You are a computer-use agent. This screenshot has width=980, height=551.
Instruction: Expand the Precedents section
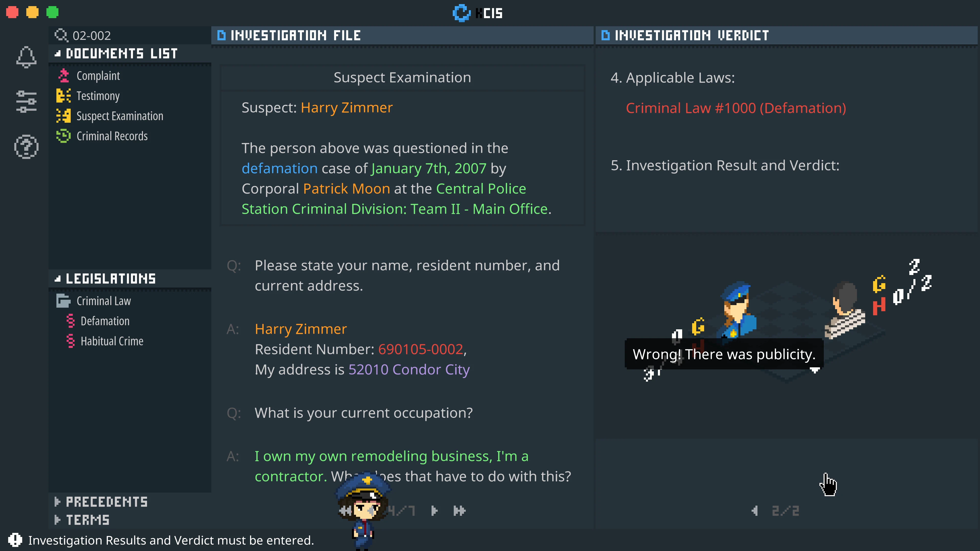pos(101,502)
